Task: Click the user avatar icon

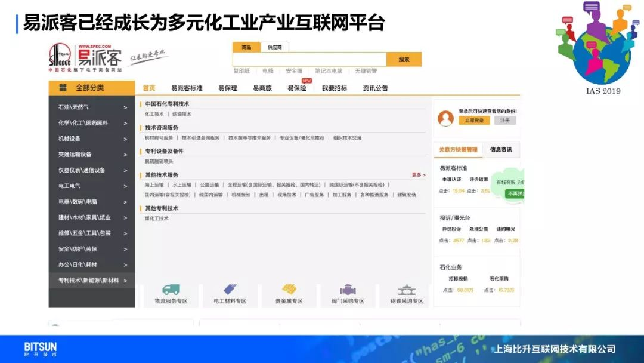Action: pyautogui.click(x=445, y=118)
